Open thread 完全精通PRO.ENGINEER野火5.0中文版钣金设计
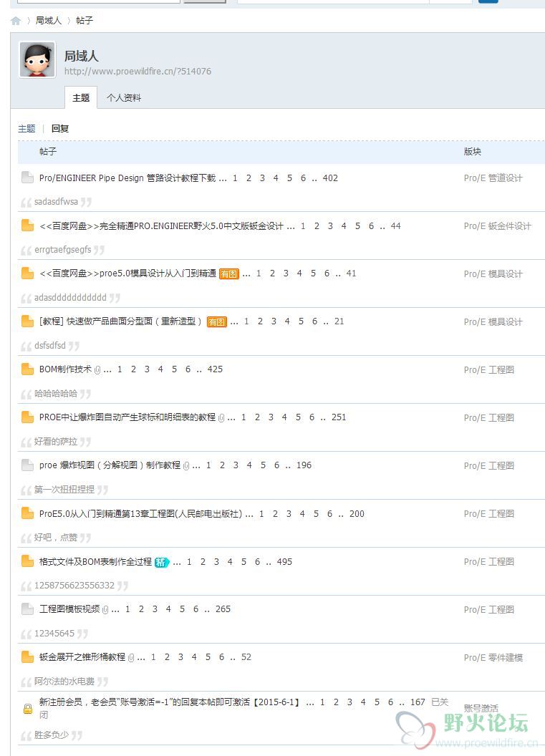 (x=162, y=226)
